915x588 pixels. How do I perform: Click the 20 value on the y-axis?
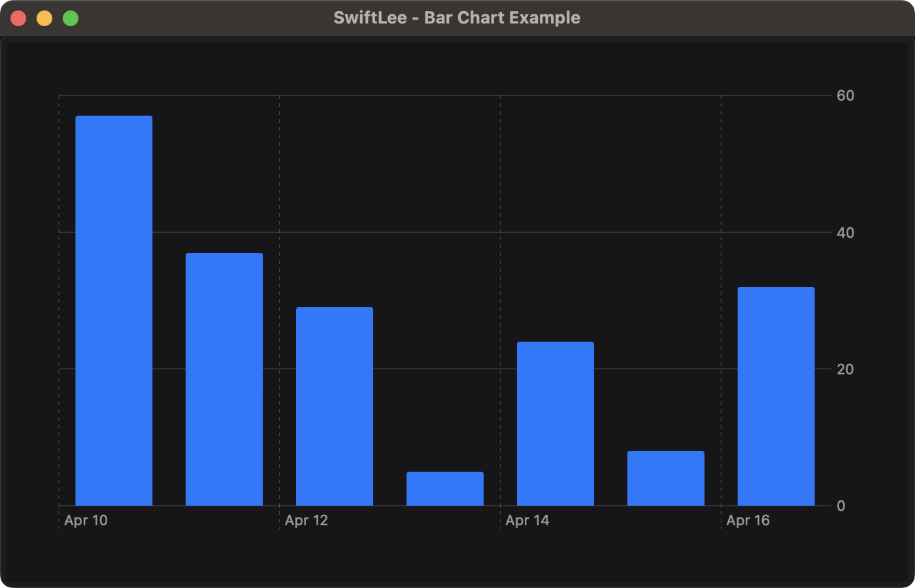point(846,369)
